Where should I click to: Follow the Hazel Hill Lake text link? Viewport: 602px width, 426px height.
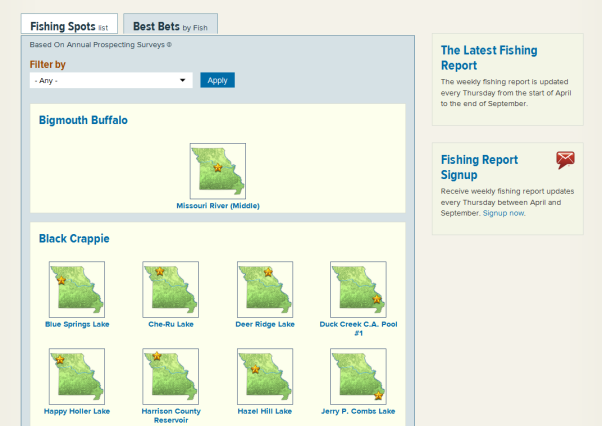tap(265, 411)
